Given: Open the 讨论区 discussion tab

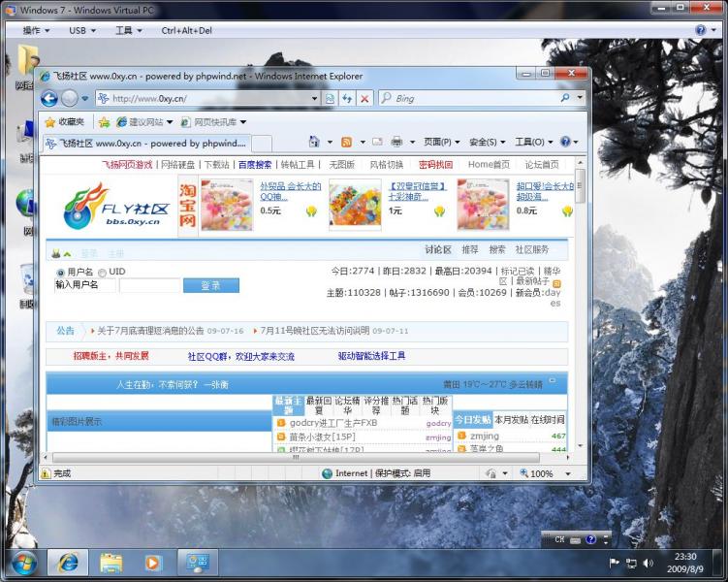Looking at the screenshot, I should [x=438, y=250].
